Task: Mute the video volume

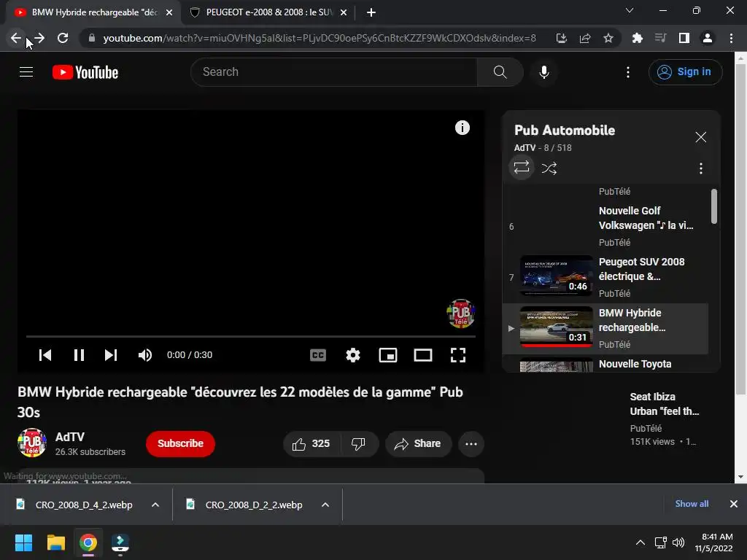Action: (145, 355)
